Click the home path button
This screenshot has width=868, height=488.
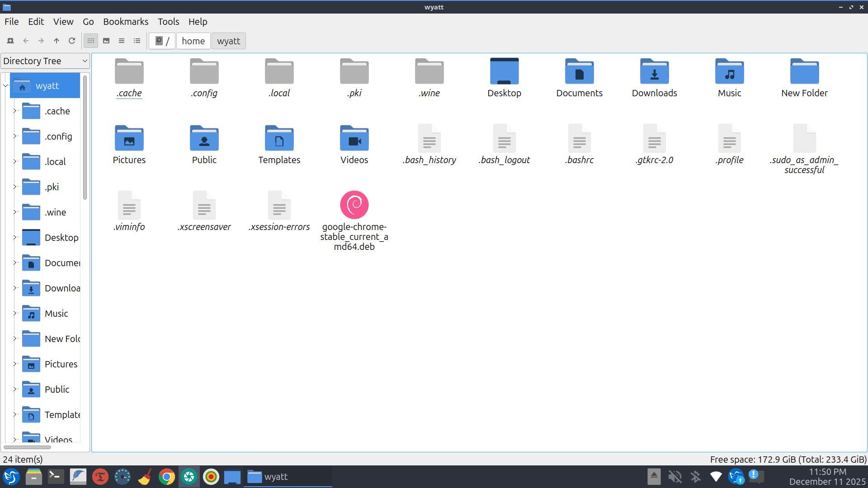pyautogui.click(x=193, y=41)
